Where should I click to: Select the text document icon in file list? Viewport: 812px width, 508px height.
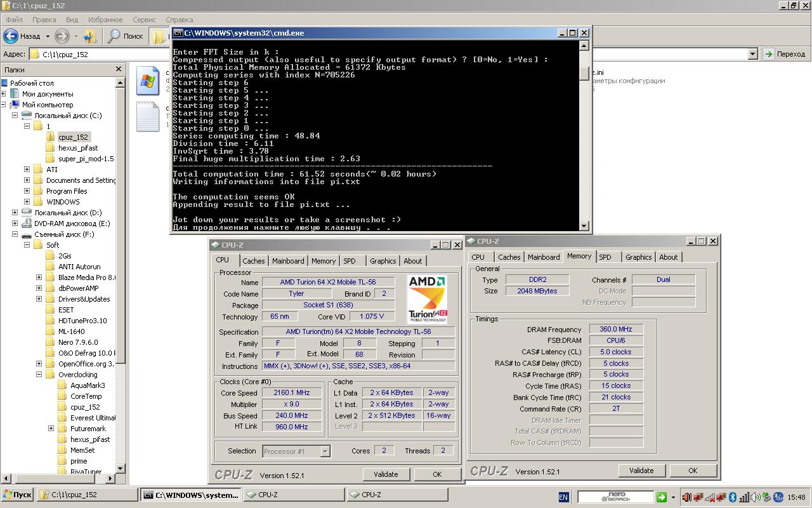coord(147,117)
